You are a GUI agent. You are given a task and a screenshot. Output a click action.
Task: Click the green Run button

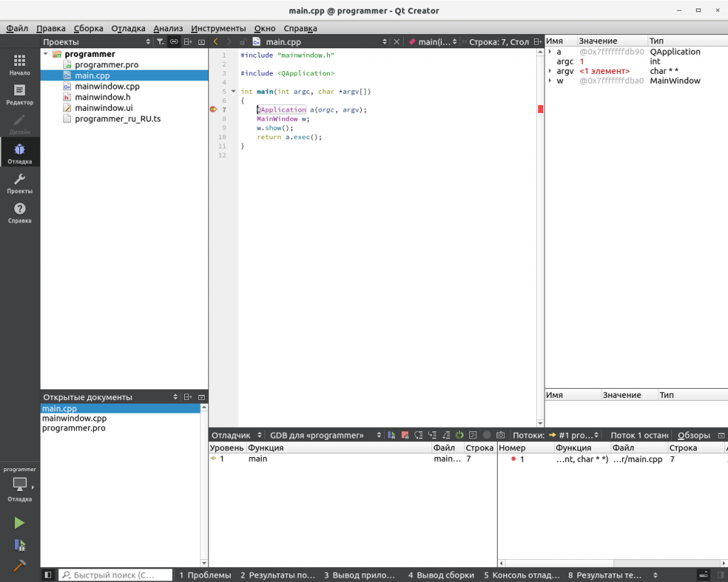19,523
